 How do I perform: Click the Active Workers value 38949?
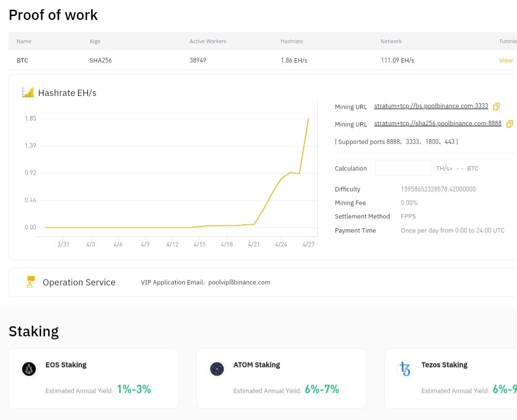tap(197, 60)
